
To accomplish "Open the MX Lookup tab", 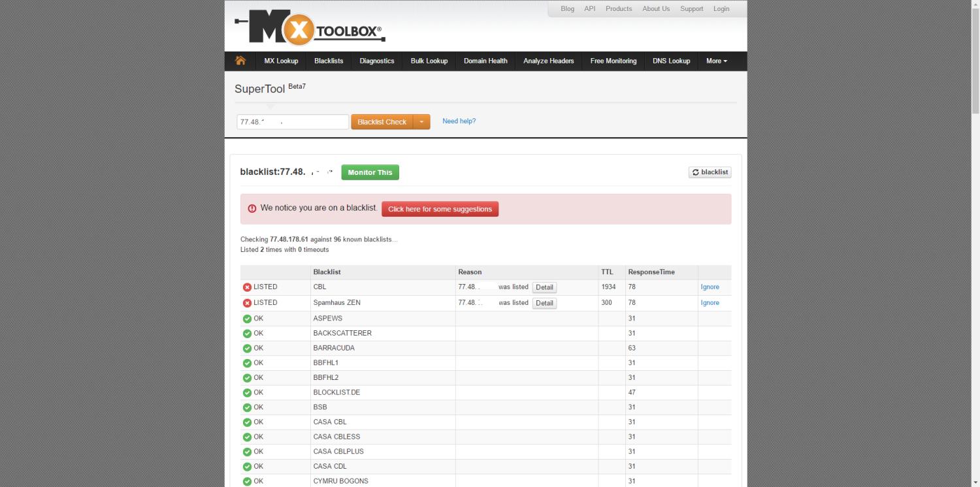I will (281, 61).
